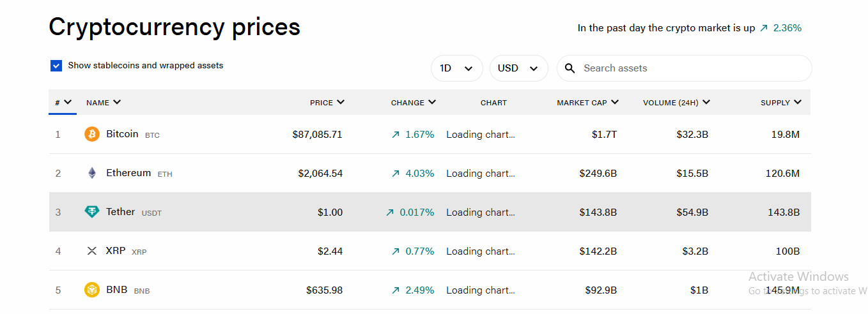Screen dimensions: 868x314
Task: Click the market up arrow beside 2.36%
Action: [763, 28]
